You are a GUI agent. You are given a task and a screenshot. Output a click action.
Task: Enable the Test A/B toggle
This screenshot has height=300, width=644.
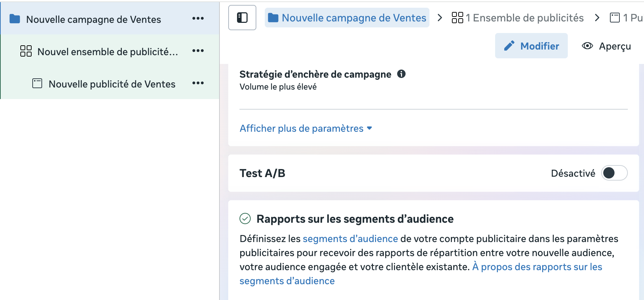tap(614, 173)
